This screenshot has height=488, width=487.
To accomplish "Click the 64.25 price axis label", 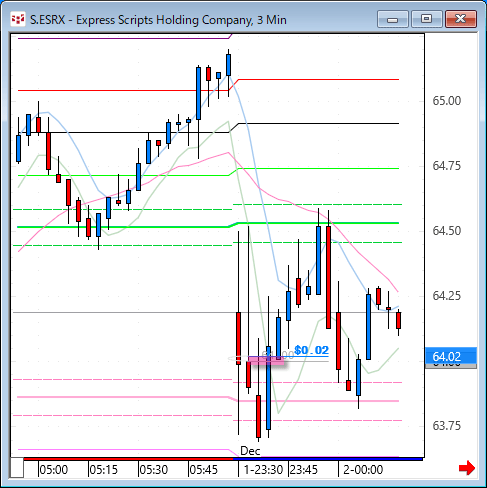I will pyautogui.click(x=446, y=296).
